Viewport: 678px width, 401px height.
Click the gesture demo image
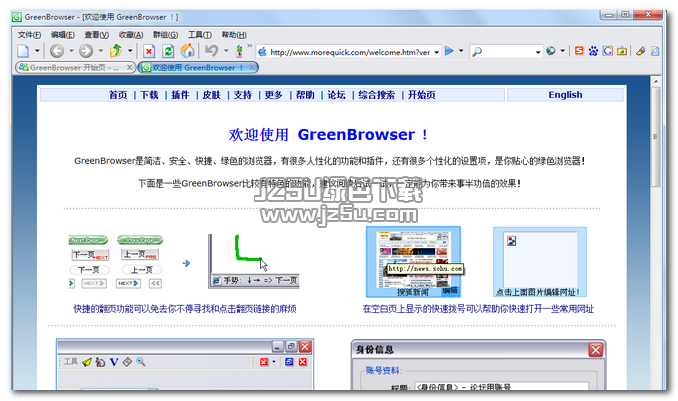pos(253,261)
